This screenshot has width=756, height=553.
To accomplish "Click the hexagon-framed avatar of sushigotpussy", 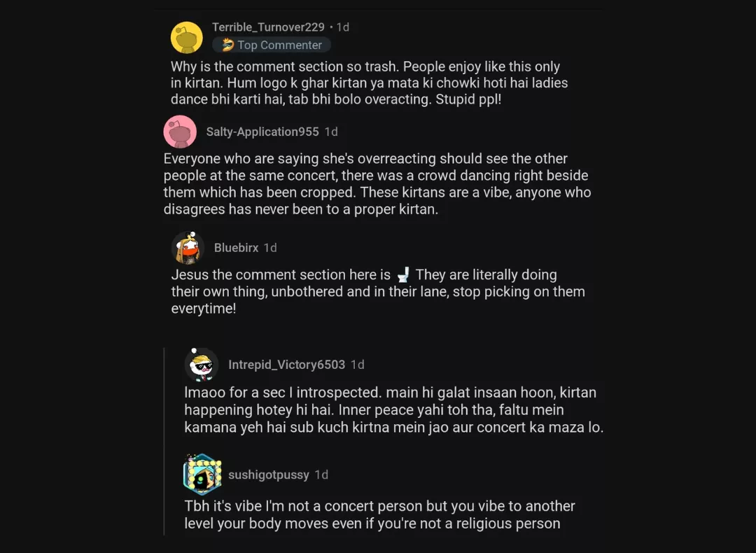I will tap(202, 475).
